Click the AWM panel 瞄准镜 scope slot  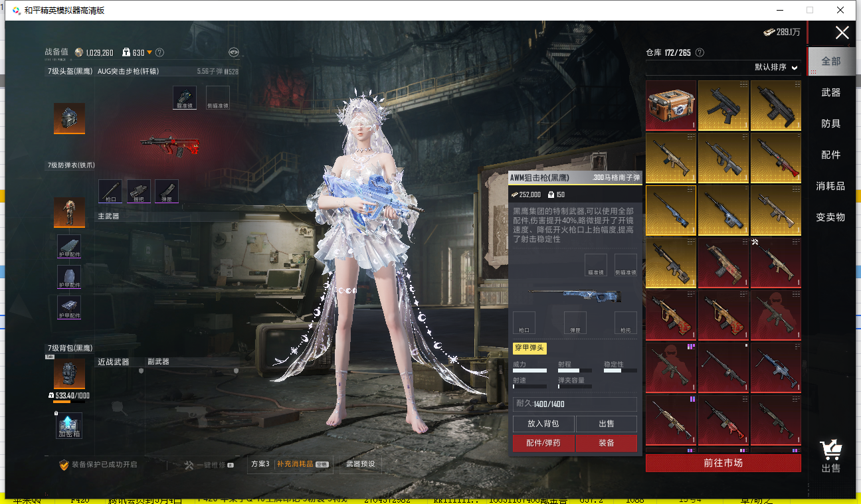(x=596, y=265)
